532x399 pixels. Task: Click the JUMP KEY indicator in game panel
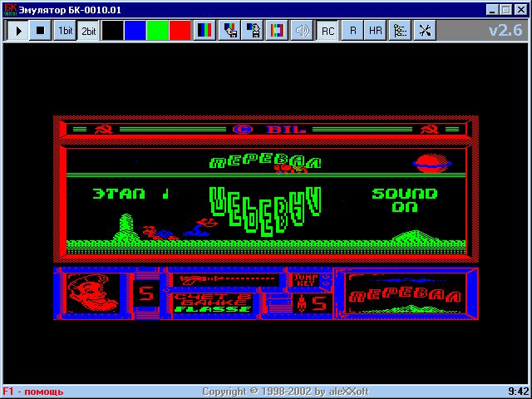[306, 280]
